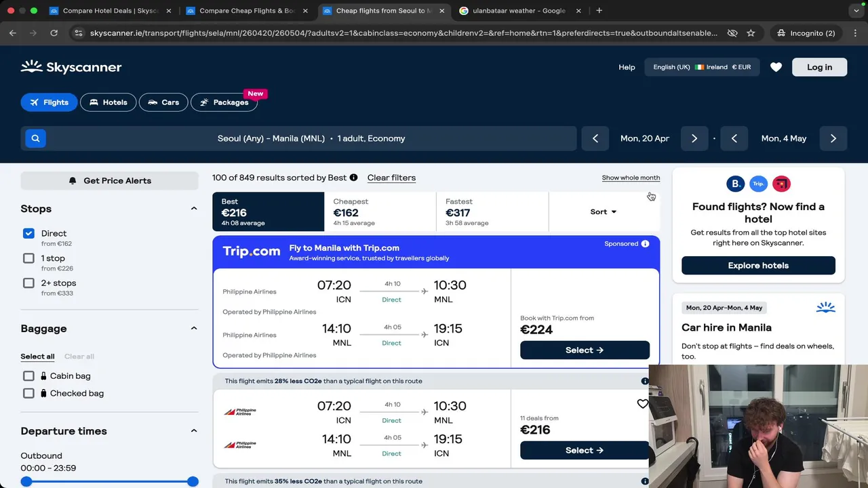This screenshot has height=488, width=868.
Task: Open the Help link
Action: pyautogui.click(x=627, y=67)
